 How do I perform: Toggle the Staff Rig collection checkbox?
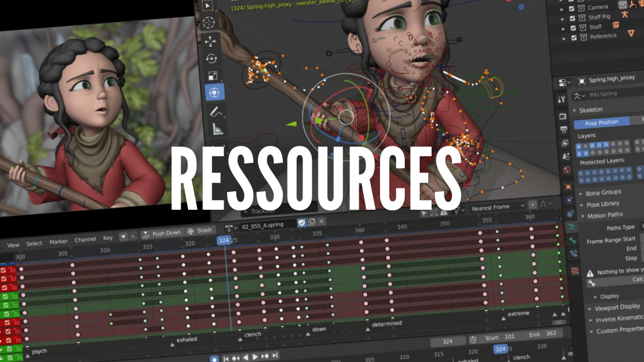(x=572, y=18)
